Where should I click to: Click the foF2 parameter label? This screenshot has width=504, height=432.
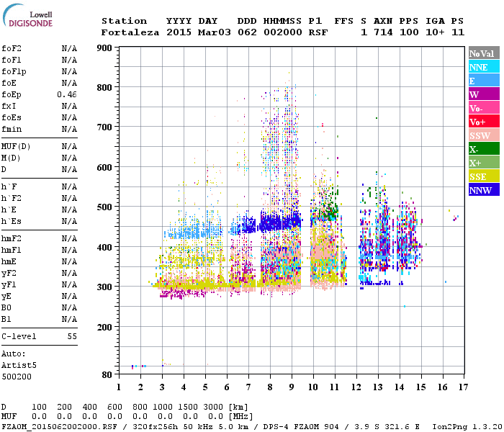[12, 48]
